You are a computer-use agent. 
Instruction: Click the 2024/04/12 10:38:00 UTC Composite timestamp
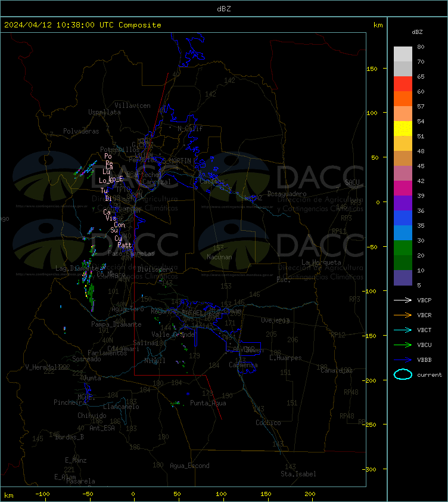pos(83,25)
